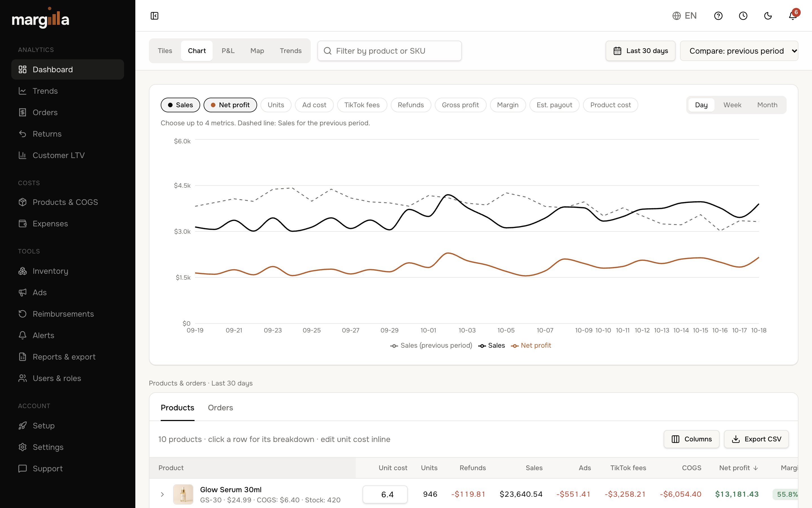The height and width of the screenshot is (508, 812).
Task: Click the Expenses wallet icon
Action: pos(23,224)
